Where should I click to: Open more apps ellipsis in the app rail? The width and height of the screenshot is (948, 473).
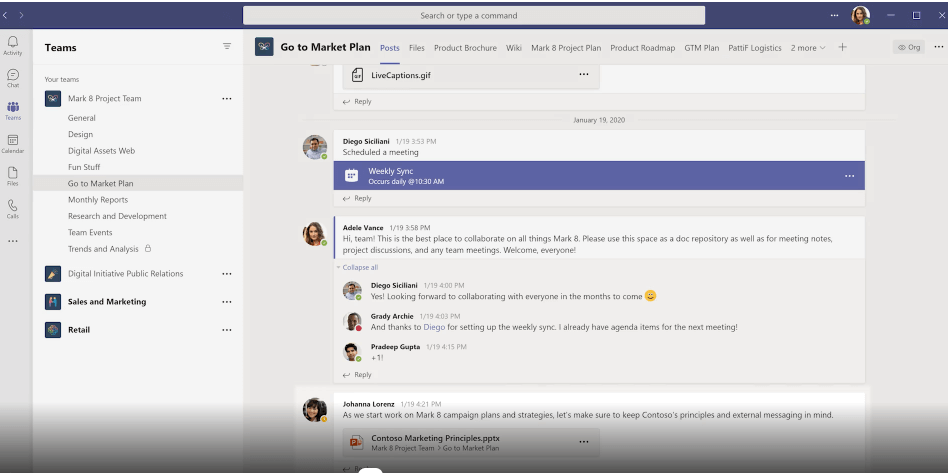click(13, 241)
